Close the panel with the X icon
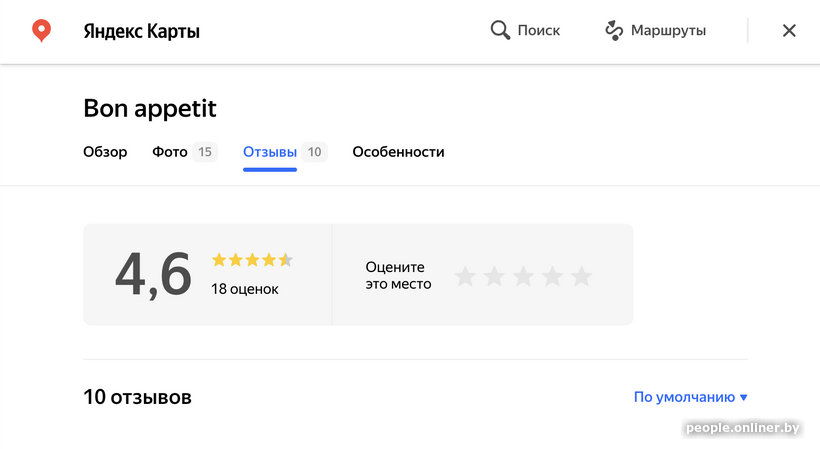The image size is (820, 449). [789, 31]
